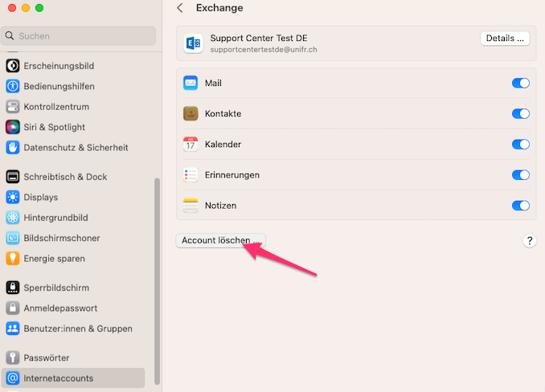Viewport: 545px width, 392px height.
Task: Select Datenschutz & Sicherheit in sidebar
Action: tap(76, 148)
